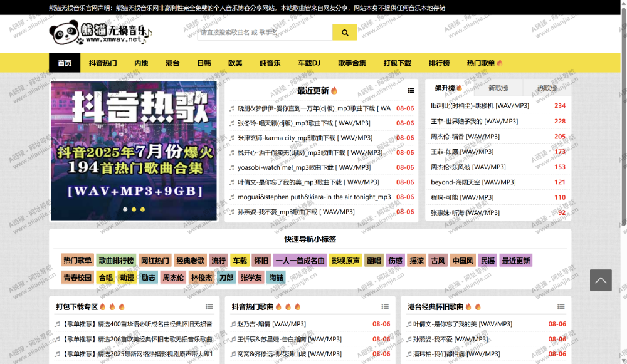This screenshot has width=627, height=364.
Task: Select the 热门歌单 quick tag
Action: [78, 261]
